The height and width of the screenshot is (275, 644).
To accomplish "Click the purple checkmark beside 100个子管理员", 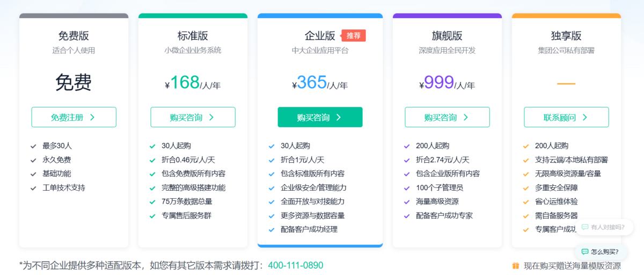I will pos(407,188).
